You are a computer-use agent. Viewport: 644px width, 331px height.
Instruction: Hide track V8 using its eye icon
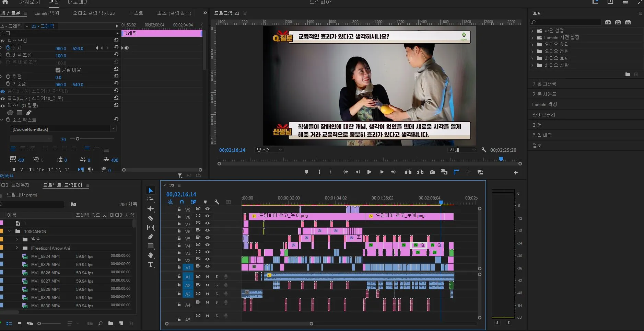(x=207, y=216)
